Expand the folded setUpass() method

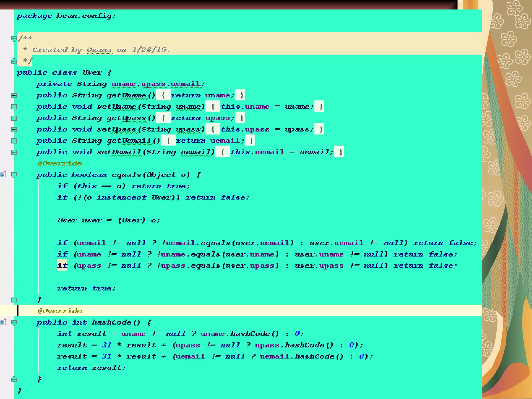[x=14, y=130]
